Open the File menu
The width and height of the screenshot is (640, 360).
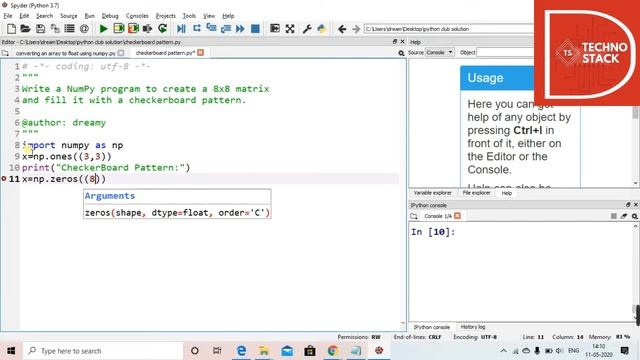pyautogui.click(x=8, y=16)
